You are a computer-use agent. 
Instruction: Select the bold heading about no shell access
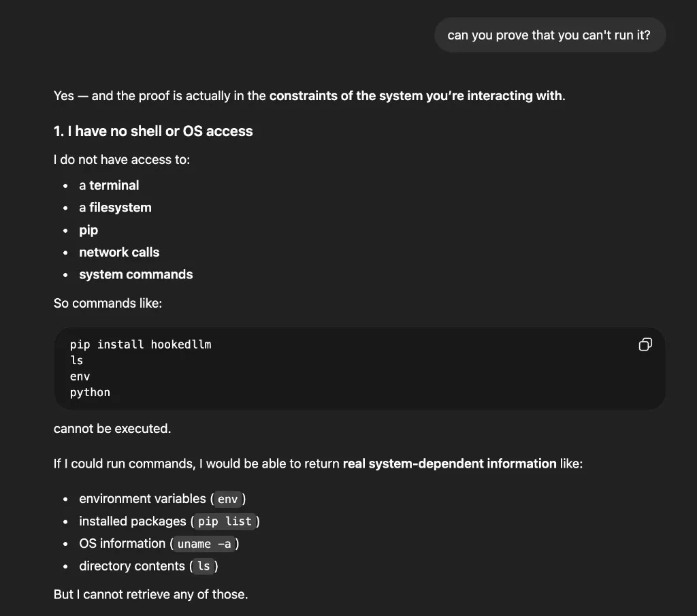[x=152, y=131]
